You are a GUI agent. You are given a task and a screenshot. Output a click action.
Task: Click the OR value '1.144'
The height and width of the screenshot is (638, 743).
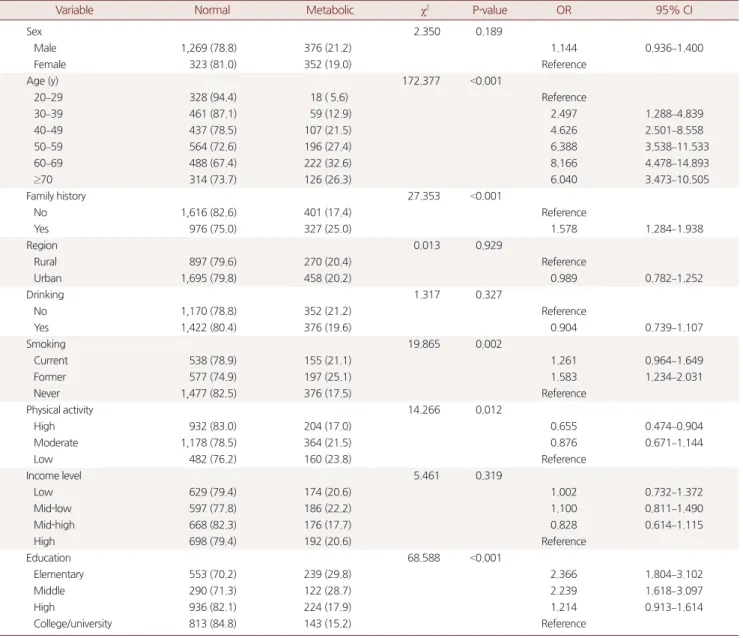click(564, 48)
